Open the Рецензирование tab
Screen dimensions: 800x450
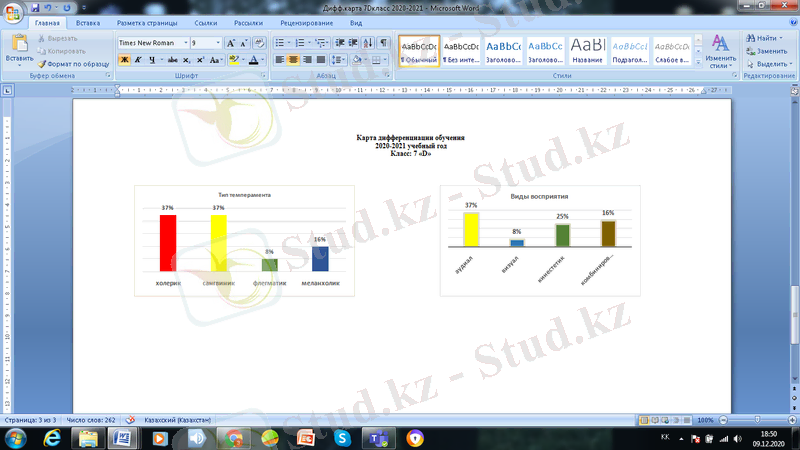307,23
